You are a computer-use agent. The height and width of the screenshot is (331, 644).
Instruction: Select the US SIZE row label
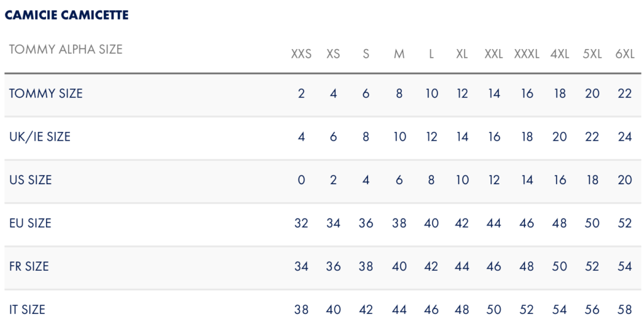tap(30, 180)
